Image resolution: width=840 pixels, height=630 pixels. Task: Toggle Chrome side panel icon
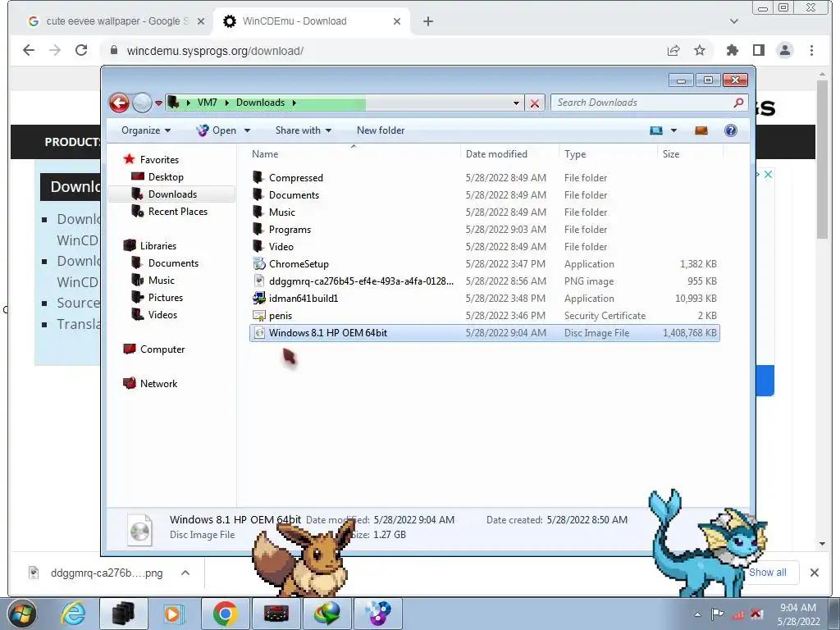point(759,50)
